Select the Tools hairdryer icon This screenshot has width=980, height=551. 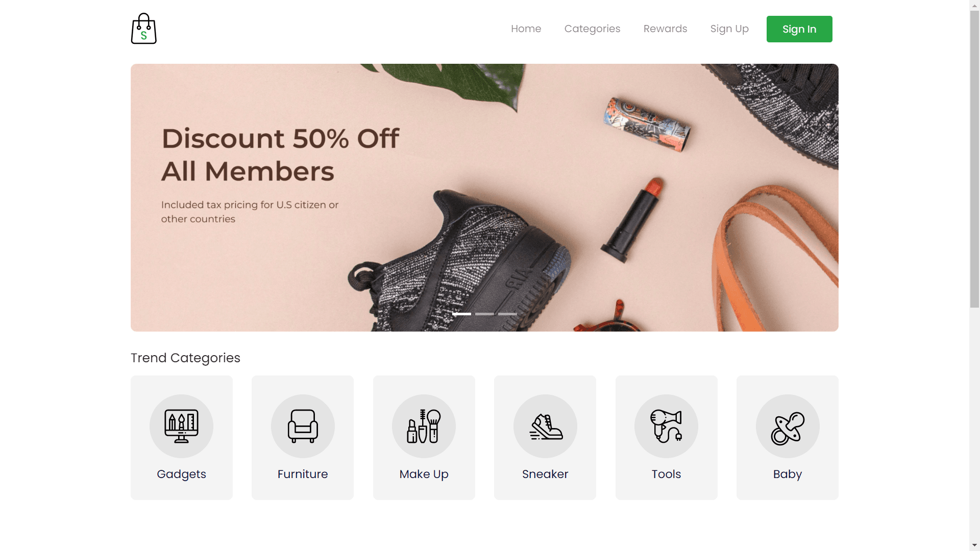(666, 426)
